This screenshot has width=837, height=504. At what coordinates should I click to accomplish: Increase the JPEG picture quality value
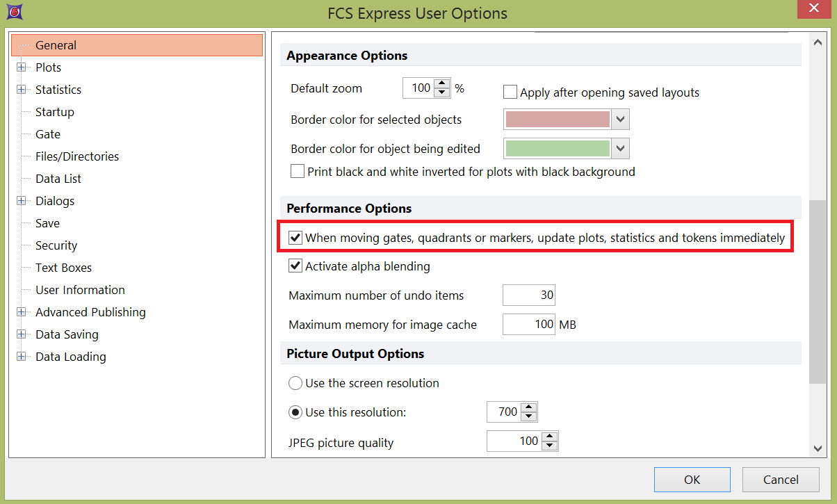pyautogui.click(x=549, y=437)
